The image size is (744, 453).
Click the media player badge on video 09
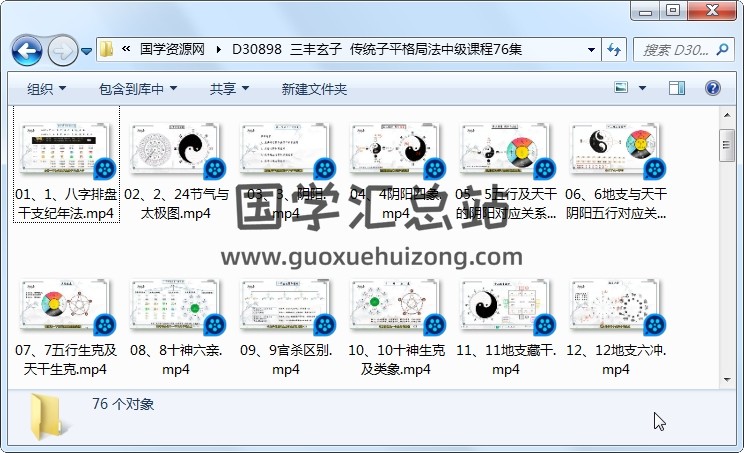click(x=325, y=325)
